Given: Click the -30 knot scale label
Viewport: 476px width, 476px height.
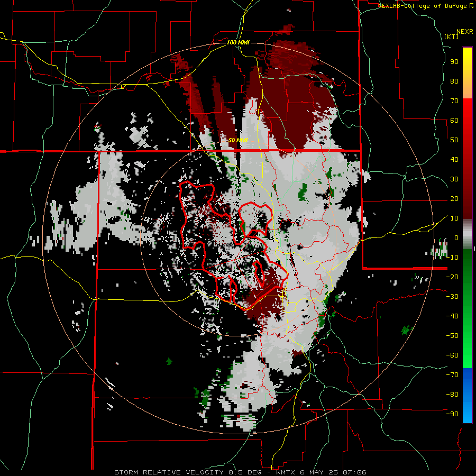Looking at the screenshot, I should tap(452, 297).
